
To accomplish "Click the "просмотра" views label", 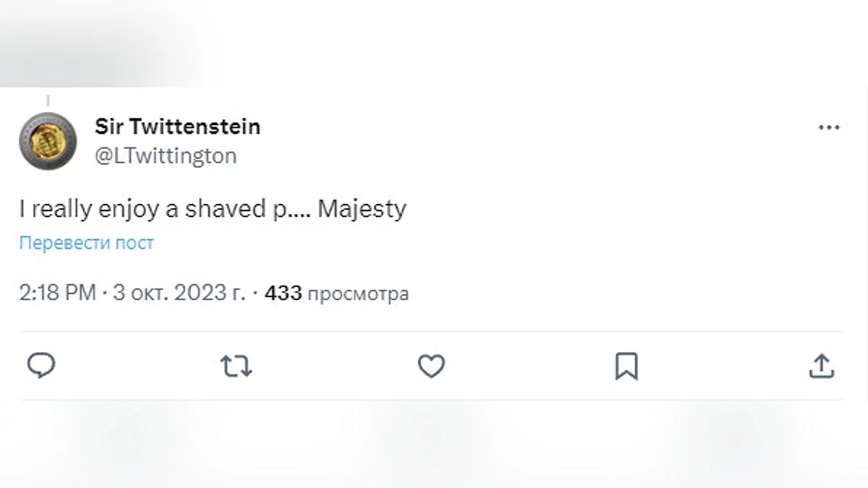I will point(358,294).
